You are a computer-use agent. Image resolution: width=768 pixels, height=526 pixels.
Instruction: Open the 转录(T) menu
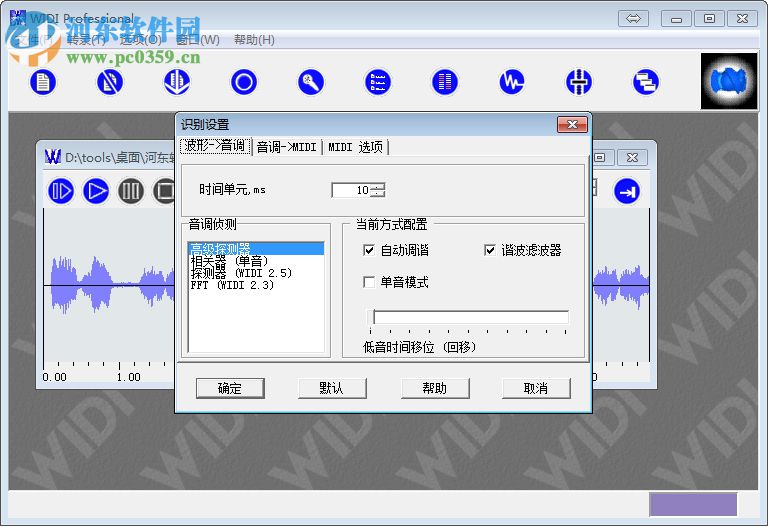point(87,40)
